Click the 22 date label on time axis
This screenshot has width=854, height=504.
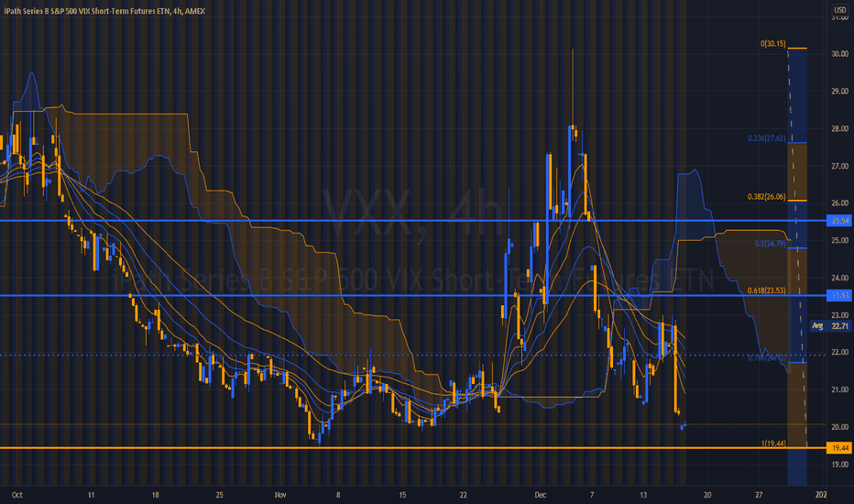pyautogui.click(x=463, y=495)
